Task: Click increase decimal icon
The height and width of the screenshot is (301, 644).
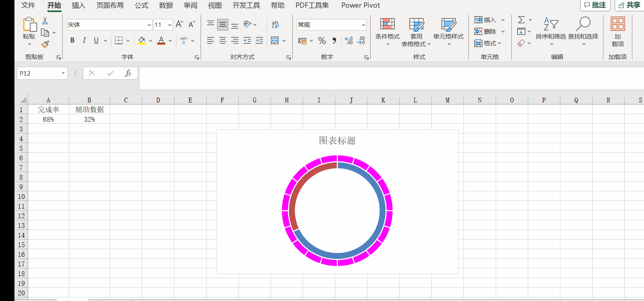Action: [349, 41]
